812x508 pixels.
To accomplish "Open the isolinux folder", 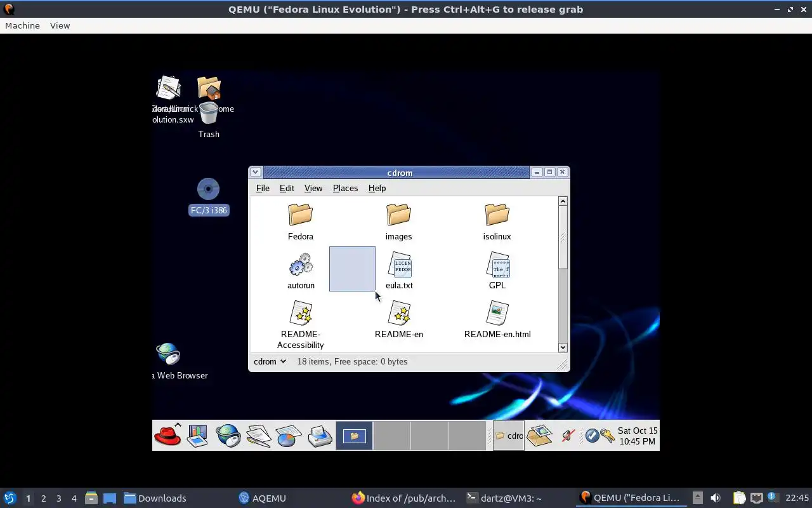I will tap(497, 222).
